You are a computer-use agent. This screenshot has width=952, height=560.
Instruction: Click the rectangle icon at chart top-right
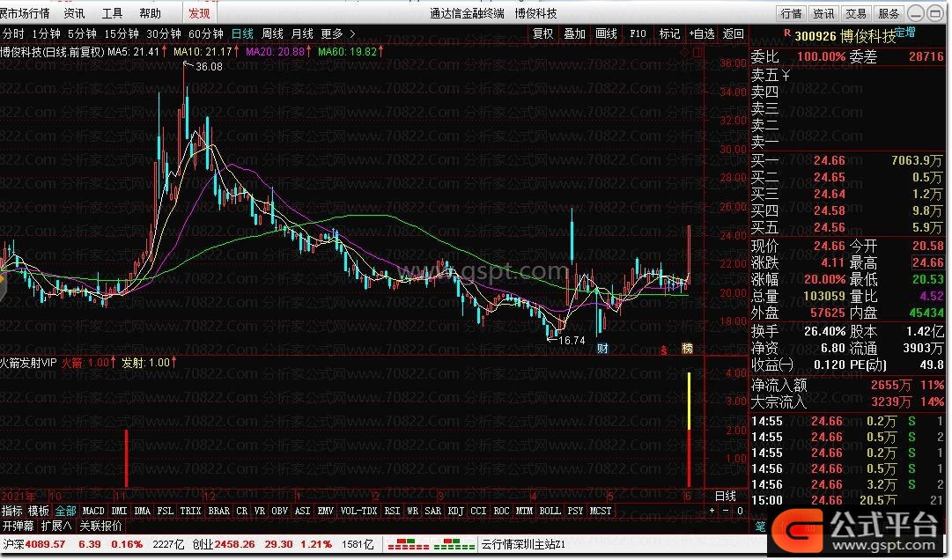click(x=697, y=52)
